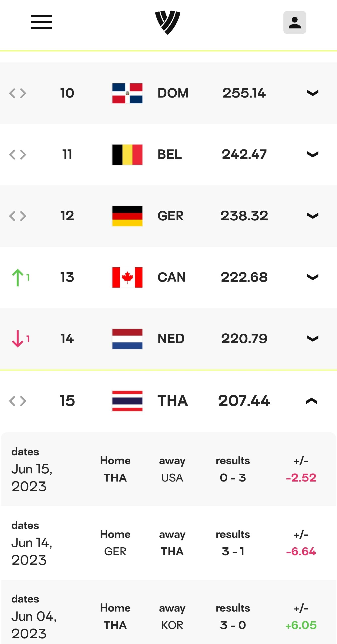Expand the CAN match history
This screenshot has width=337, height=644.
[x=313, y=277]
